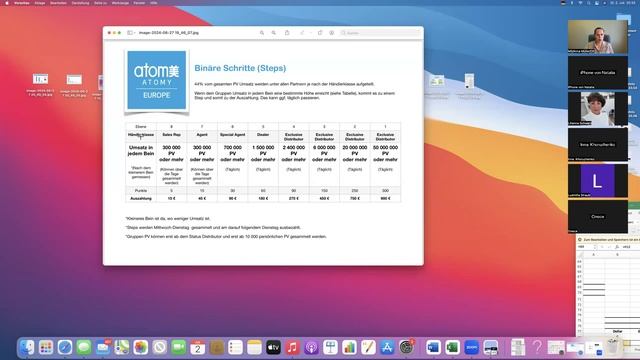Select the 'iPhone von Natalia' participant tile
The image size is (640, 360).
point(598,73)
